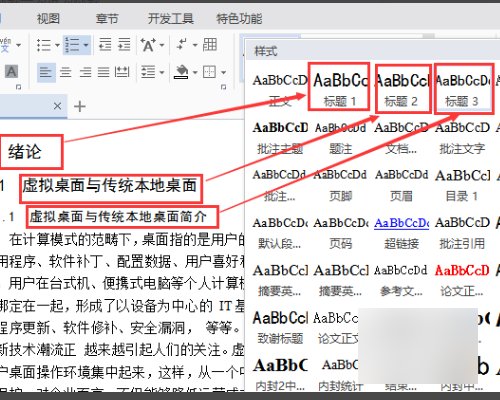Image resolution: width=500 pixels, height=400 pixels.
Task: Open the paragraph dialog launcher
Action: [224, 87]
